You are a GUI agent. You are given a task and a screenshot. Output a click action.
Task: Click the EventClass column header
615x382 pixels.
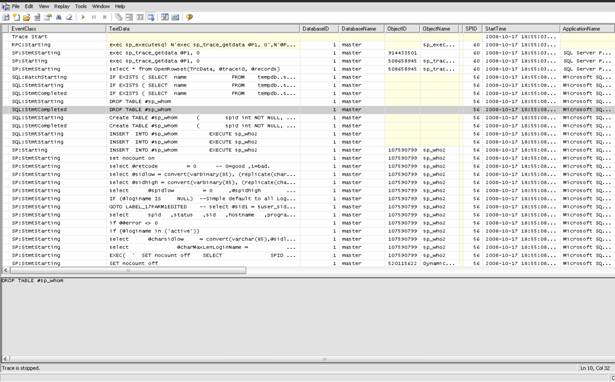pyautogui.click(x=57, y=29)
